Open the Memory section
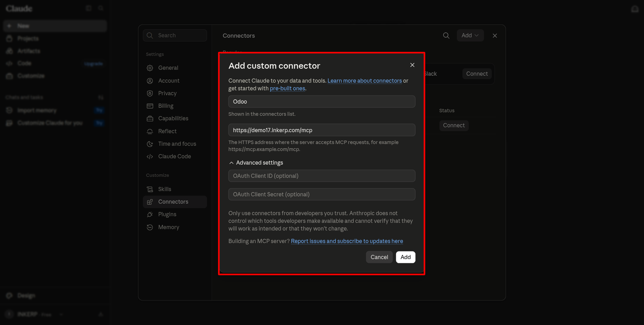This screenshot has width=644, height=325. 175,227
